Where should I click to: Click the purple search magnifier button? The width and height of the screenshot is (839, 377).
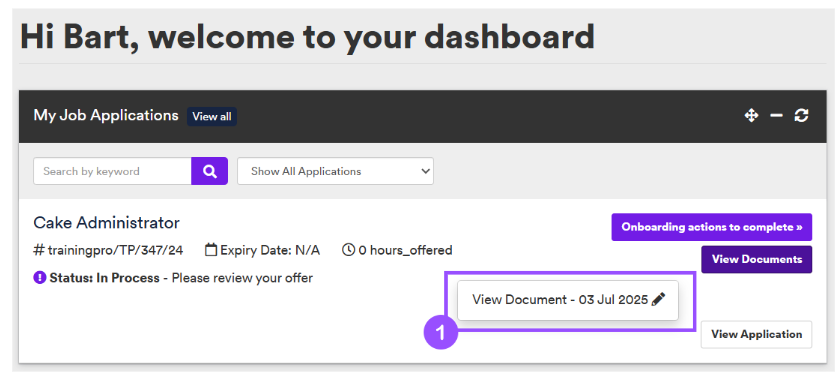(210, 171)
